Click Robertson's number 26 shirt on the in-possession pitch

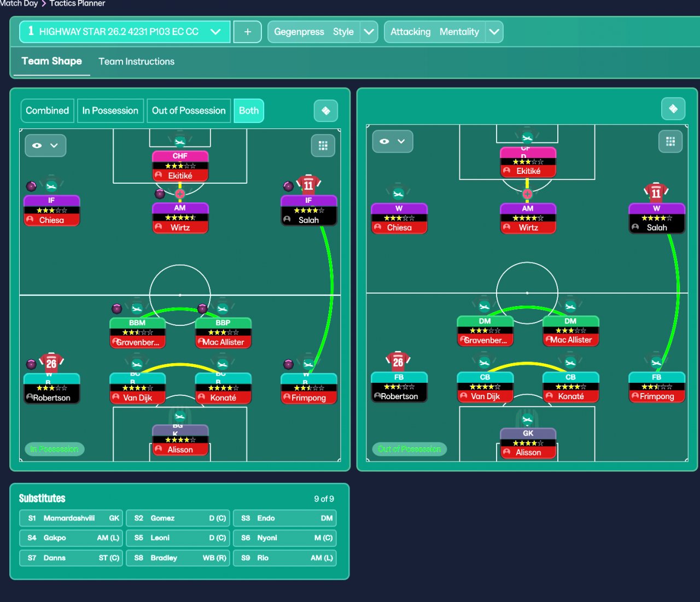click(51, 363)
